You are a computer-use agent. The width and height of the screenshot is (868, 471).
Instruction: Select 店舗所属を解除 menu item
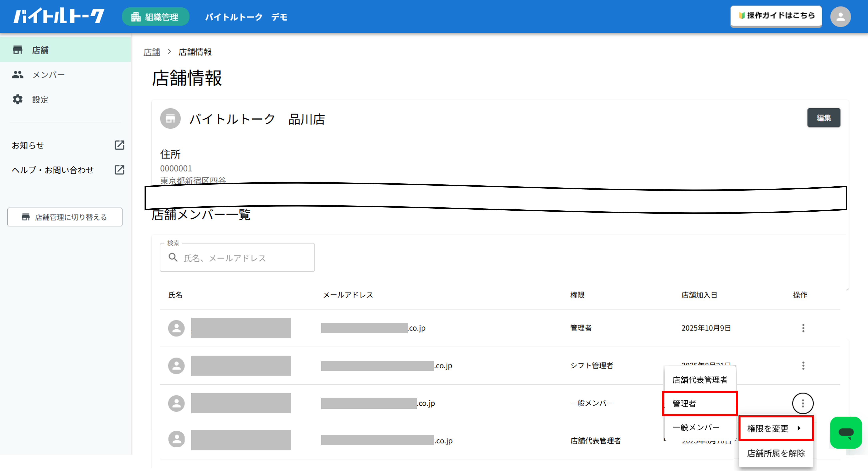(x=776, y=453)
